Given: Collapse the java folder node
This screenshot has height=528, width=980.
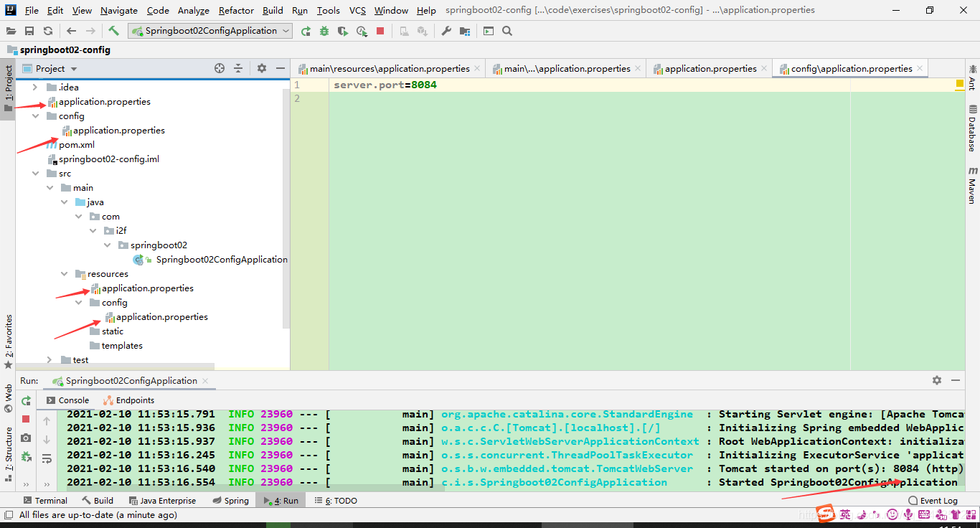Looking at the screenshot, I should click(64, 202).
